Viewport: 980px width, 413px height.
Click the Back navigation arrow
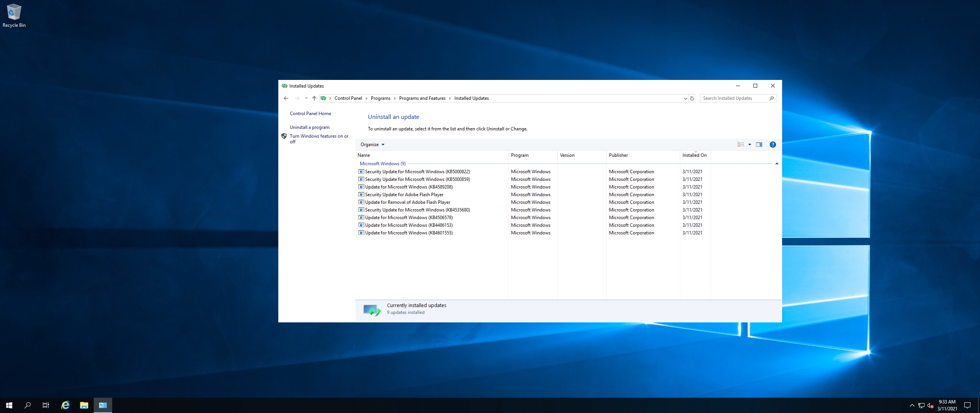coord(286,98)
